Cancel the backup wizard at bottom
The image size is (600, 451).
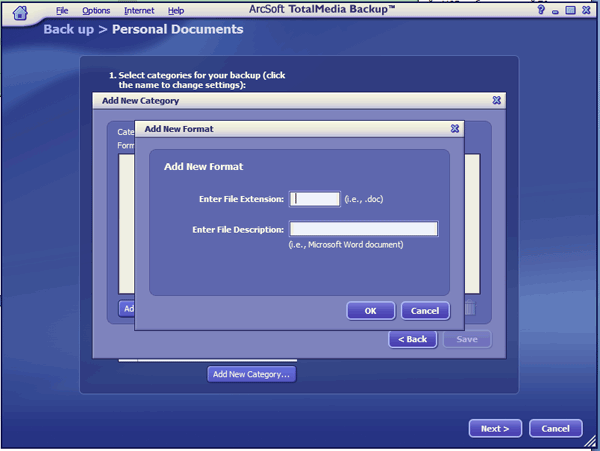tap(556, 428)
